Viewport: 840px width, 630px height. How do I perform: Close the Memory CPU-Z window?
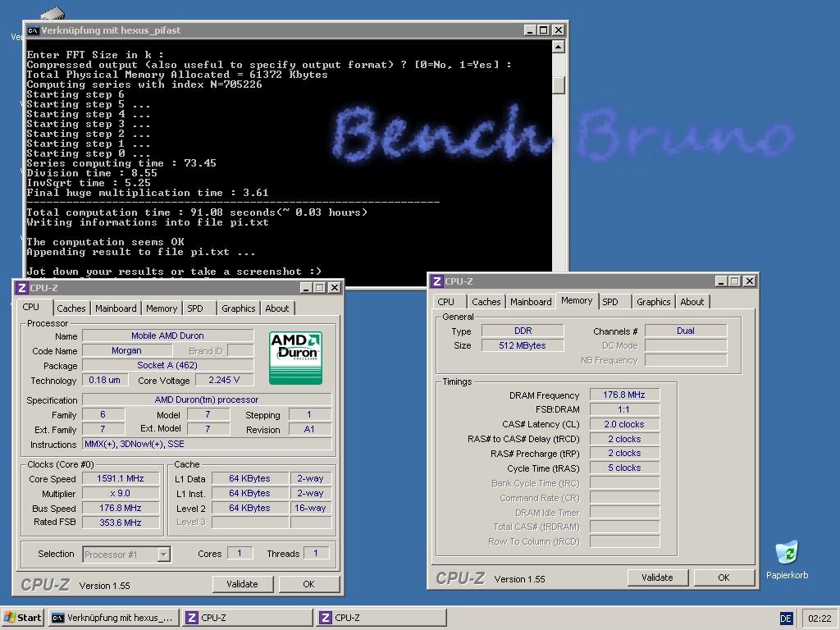[750, 281]
